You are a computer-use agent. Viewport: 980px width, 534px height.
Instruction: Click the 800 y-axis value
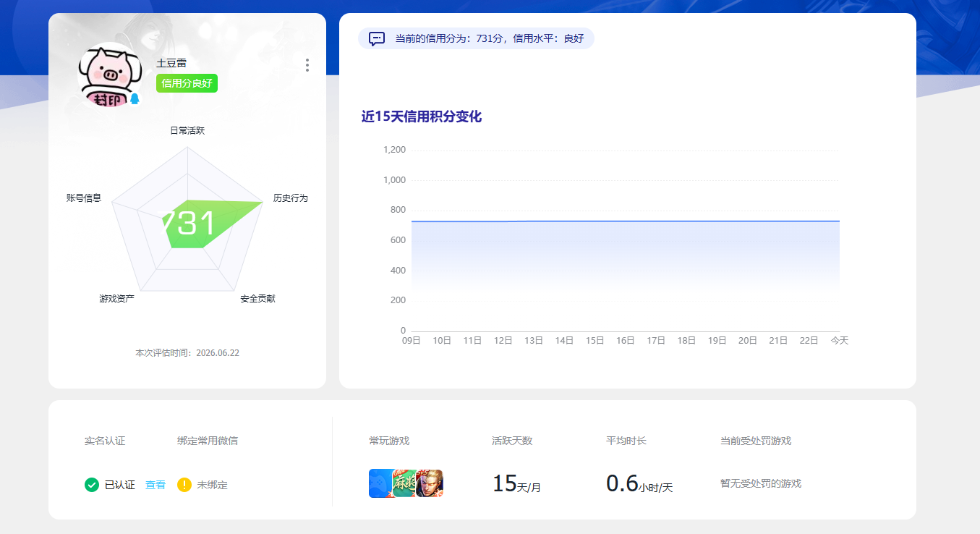click(x=398, y=210)
